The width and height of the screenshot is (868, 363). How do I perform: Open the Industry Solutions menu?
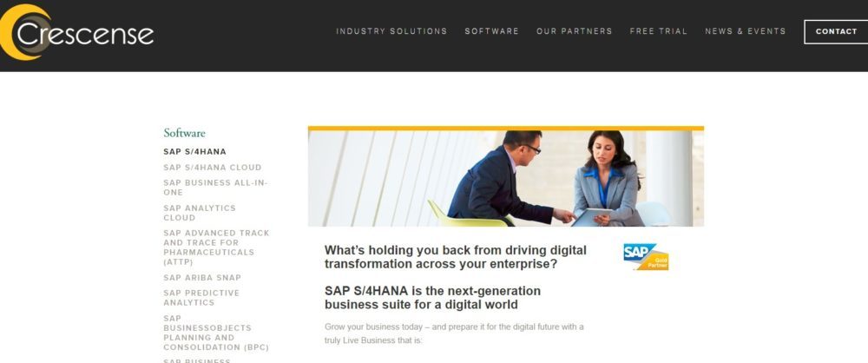coord(391,31)
